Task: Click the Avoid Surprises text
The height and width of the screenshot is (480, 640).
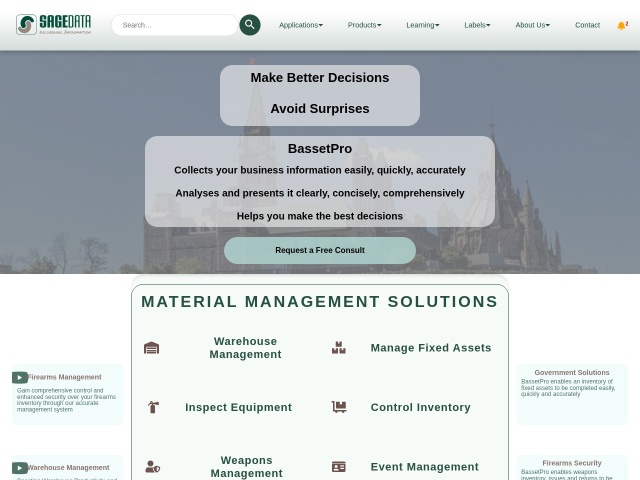Action: 320,109
